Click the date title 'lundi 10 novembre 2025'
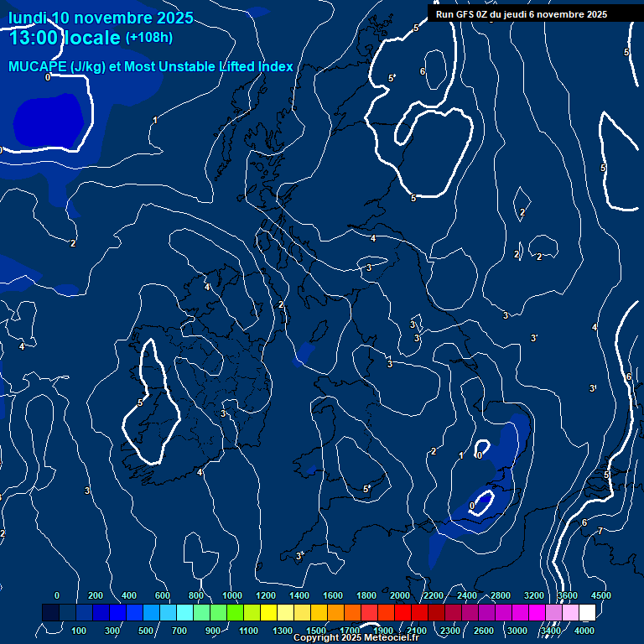Screen dimensions: 644x644 (101, 18)
